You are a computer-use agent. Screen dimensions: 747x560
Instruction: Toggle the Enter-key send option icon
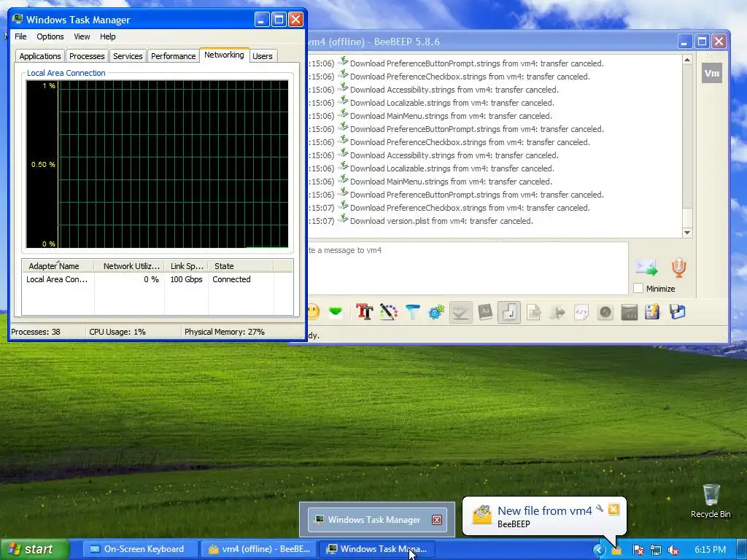[x=509, y=312]
